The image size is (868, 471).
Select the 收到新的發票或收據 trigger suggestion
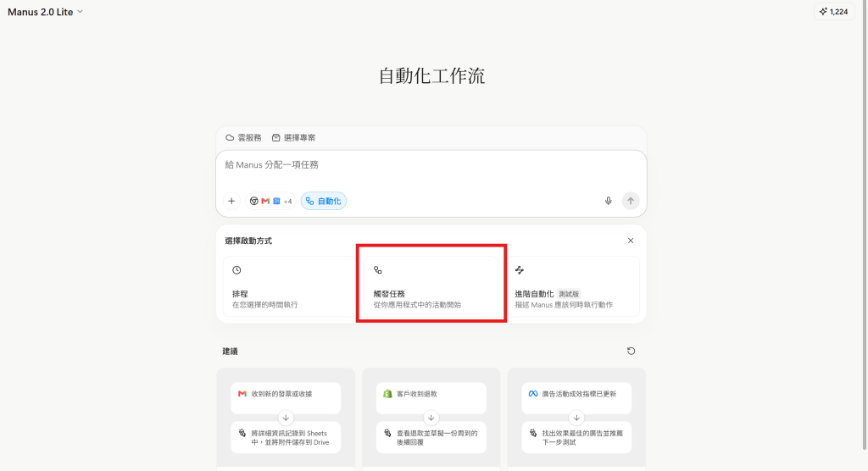point(286,397)
